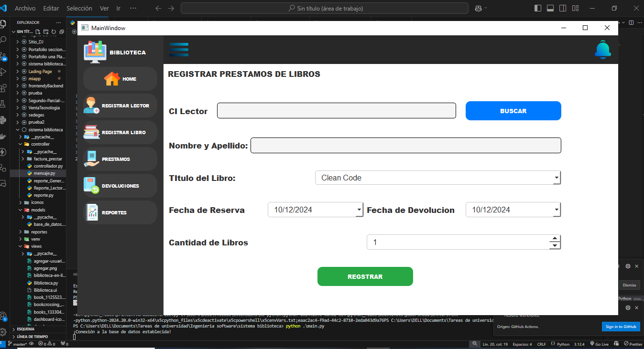Open Extensions view in VS Code activity bar
644x349 pixels.
[x=3, y=88]
